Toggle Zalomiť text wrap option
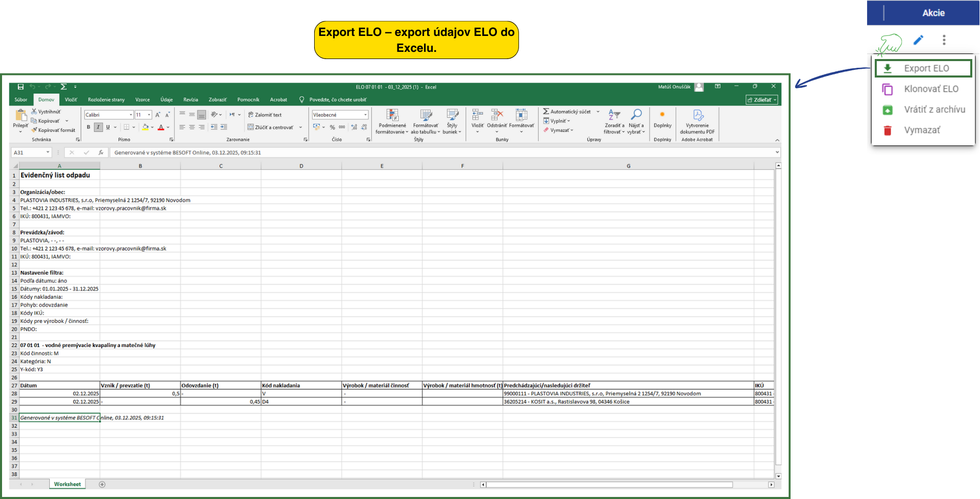 pos(265,115)
